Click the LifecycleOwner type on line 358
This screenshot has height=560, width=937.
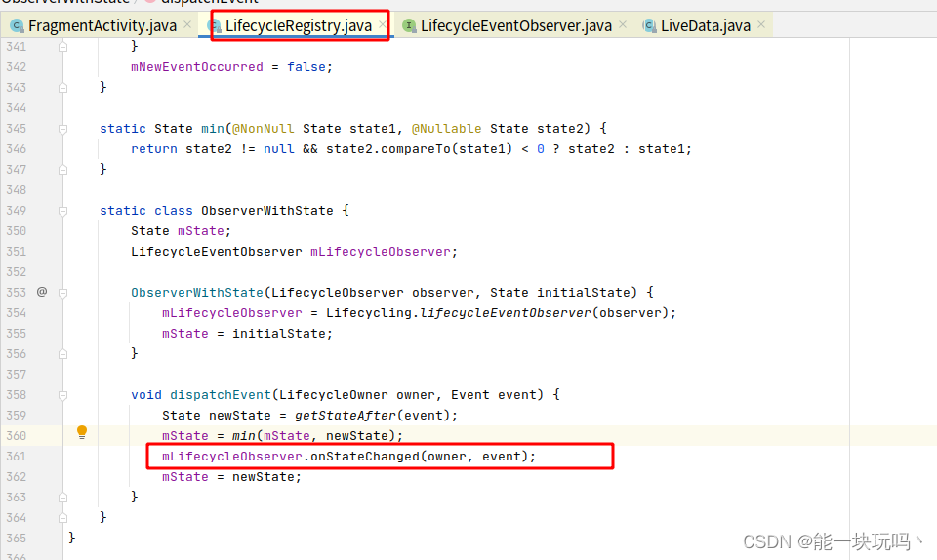[334, 394]
